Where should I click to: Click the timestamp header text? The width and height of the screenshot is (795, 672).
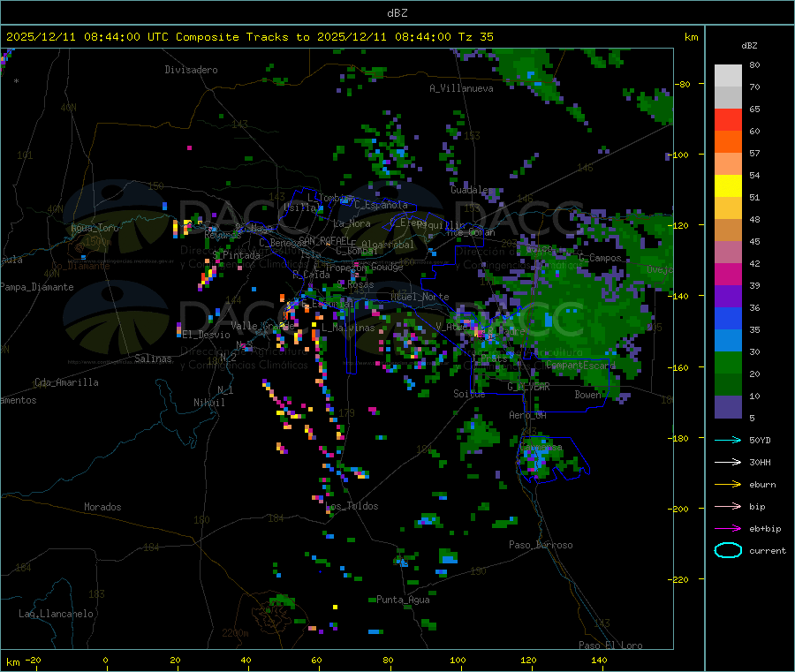(x=249, y=37)
